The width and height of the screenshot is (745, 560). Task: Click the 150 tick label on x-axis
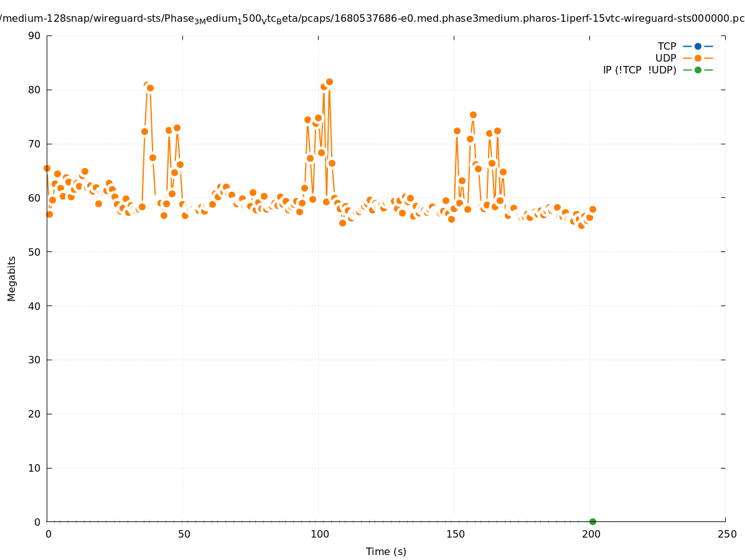pos(455,534)
